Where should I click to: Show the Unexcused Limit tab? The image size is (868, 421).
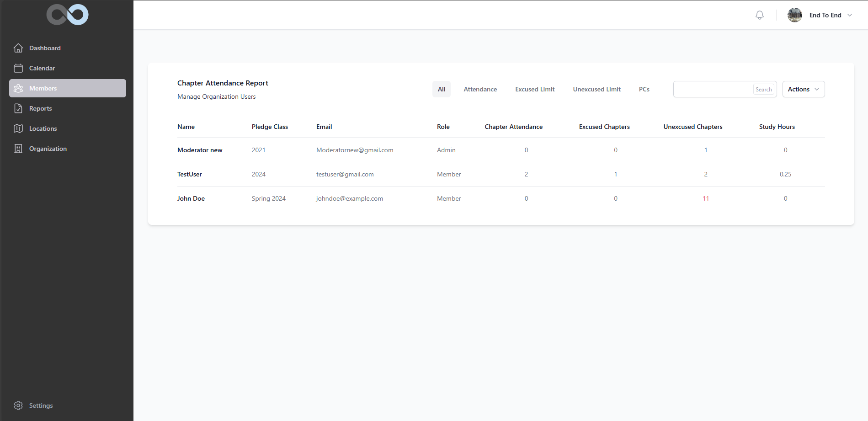point(596,89)
